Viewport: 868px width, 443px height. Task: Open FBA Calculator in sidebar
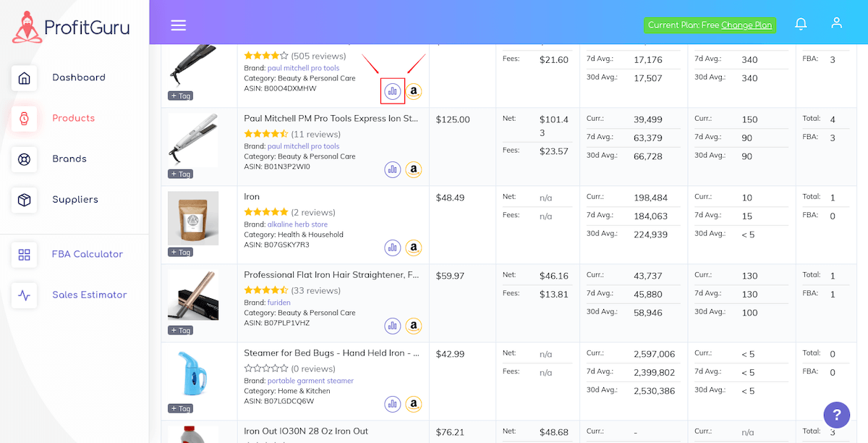click(x=88, y=254)
